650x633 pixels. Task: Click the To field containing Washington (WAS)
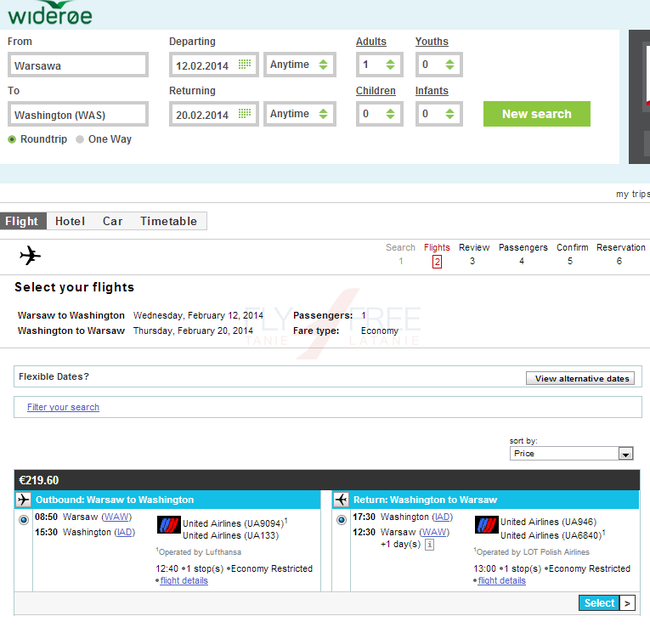pyautogui.click(x=78, y=114)
